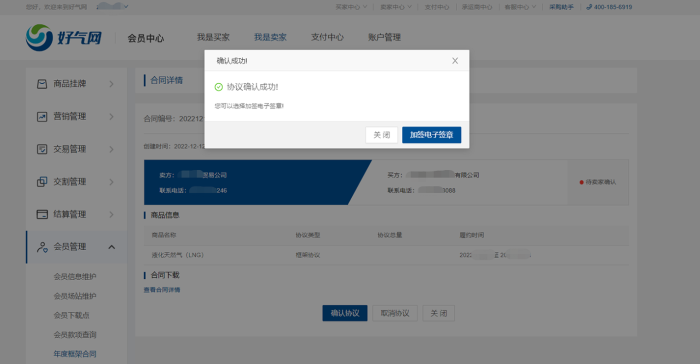Select 会员款项查询 in the sidebar
Viewport: 700px width, 364px height.
[x=75, y=335]
